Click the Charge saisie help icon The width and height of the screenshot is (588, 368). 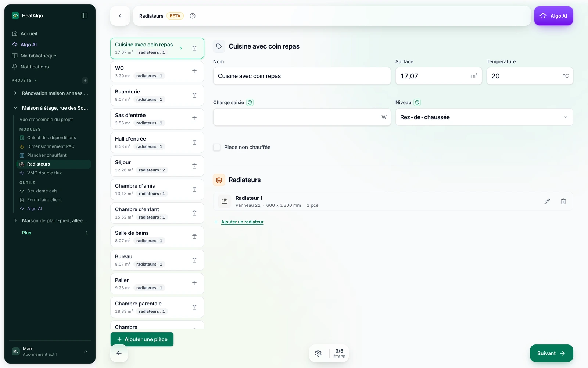[x=250, y=102]
